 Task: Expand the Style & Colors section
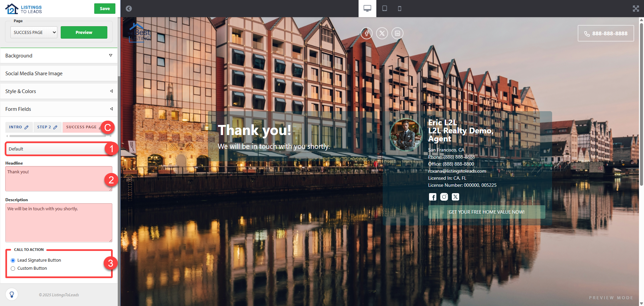coord(59,91)
